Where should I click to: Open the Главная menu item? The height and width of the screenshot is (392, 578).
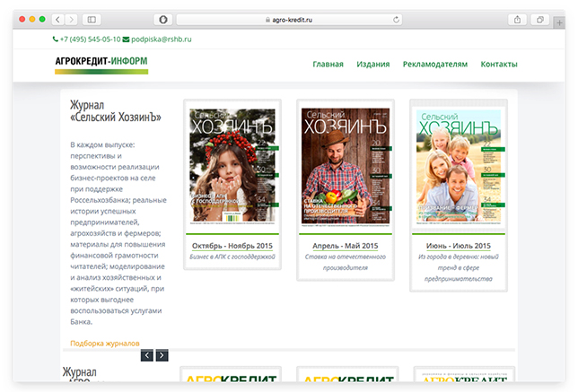(328, 64)
